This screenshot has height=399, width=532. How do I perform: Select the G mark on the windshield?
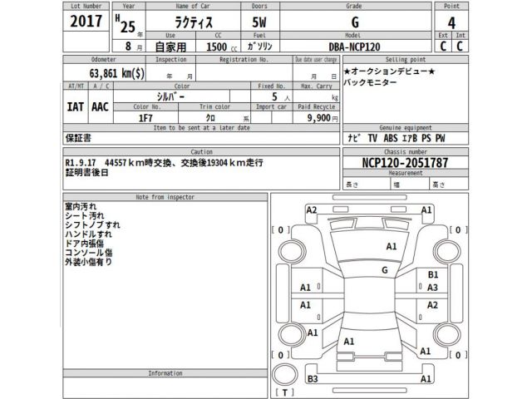coord(384,270)
